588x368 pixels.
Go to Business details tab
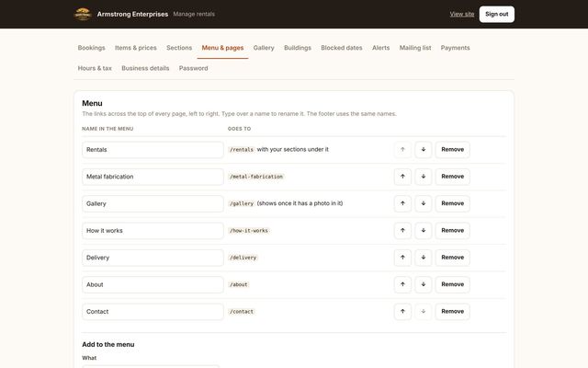145,68
